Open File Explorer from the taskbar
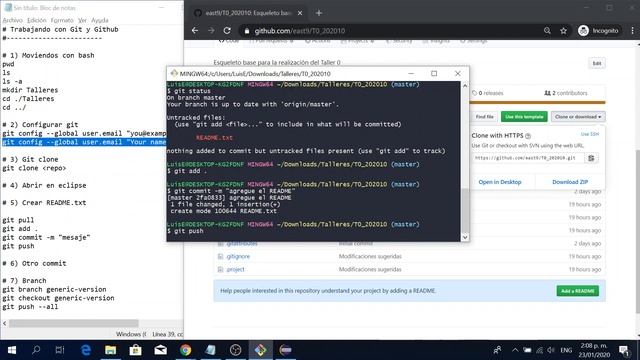 110,350
